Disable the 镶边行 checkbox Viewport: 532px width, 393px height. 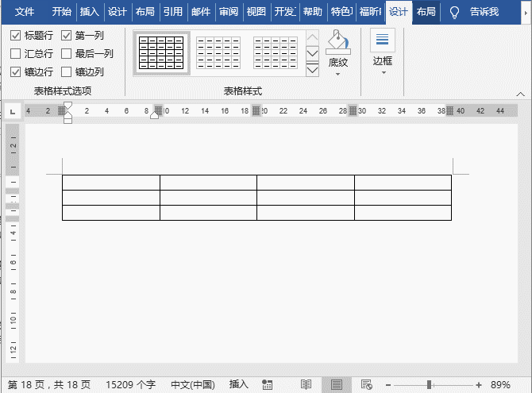point(15,72)
